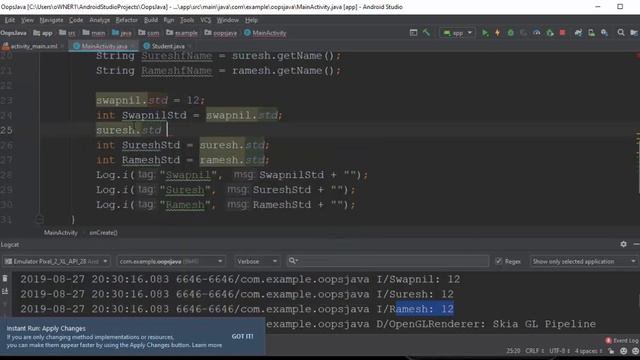This screenshot has height=360, width=640.
Task: Open the VCS menu
Action: point(205,20)
